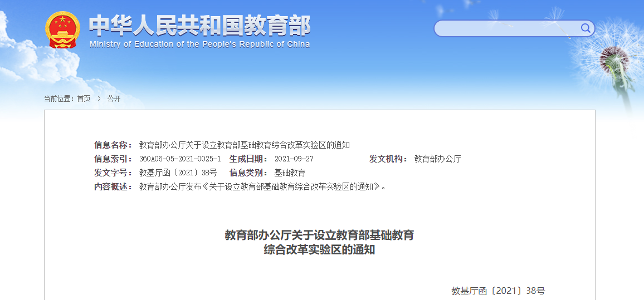The width and height of the screenshot is (644, 300).
Task: Click the search magnifier icon
Action: [x=586, y=28]
